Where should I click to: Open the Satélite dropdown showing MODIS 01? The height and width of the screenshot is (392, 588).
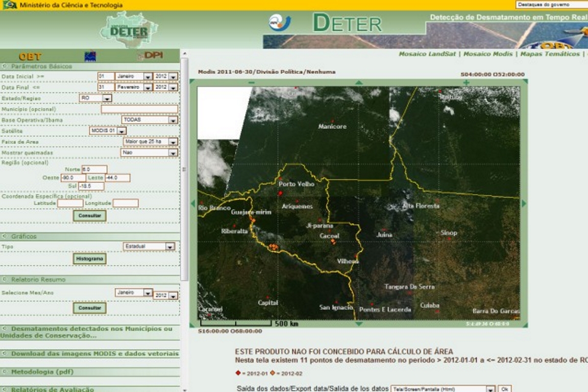point(121,131)
